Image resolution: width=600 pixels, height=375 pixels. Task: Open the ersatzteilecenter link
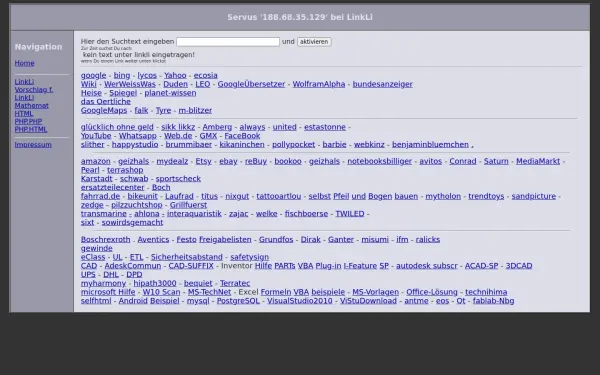pyautogui.click(x=112, y=188)
